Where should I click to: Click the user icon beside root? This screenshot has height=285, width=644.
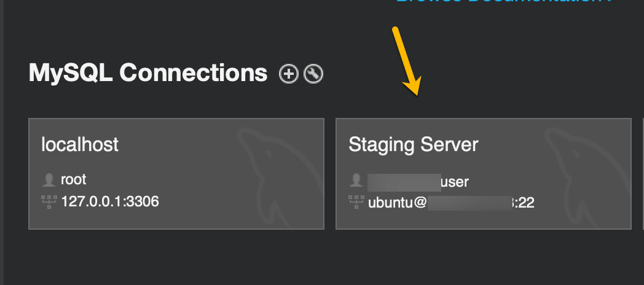click(x=49, y=180)
